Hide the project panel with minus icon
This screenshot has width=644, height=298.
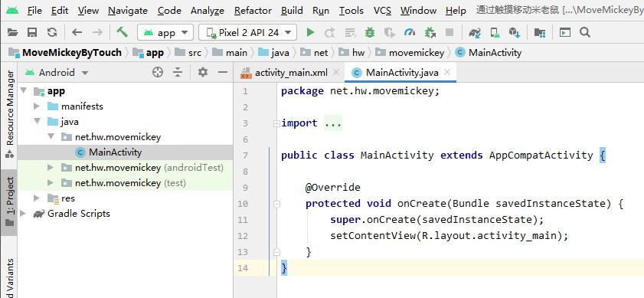coord(223,73)
